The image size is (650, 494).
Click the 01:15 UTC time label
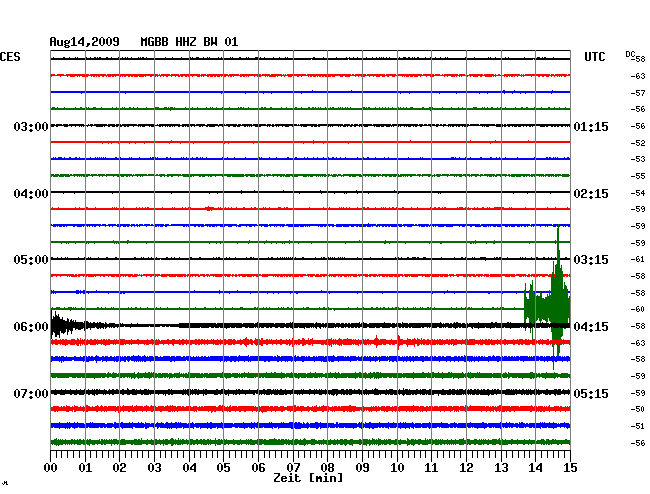[591, 126]
